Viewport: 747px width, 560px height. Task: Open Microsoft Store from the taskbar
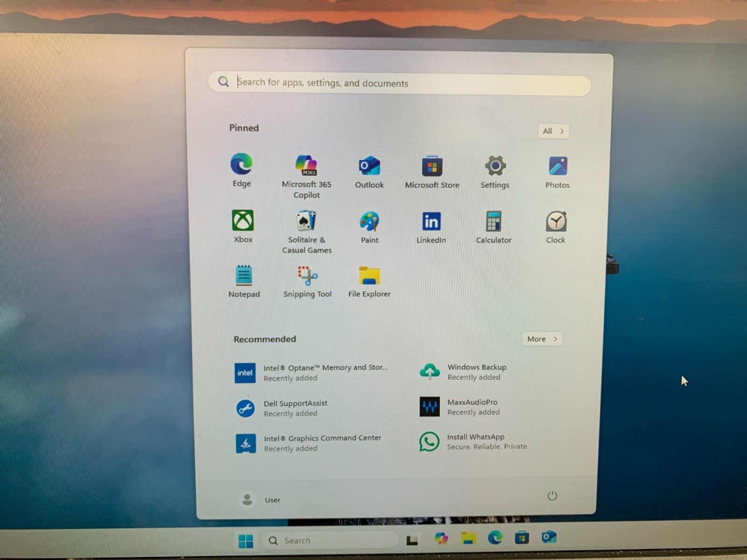coord(522,538)
